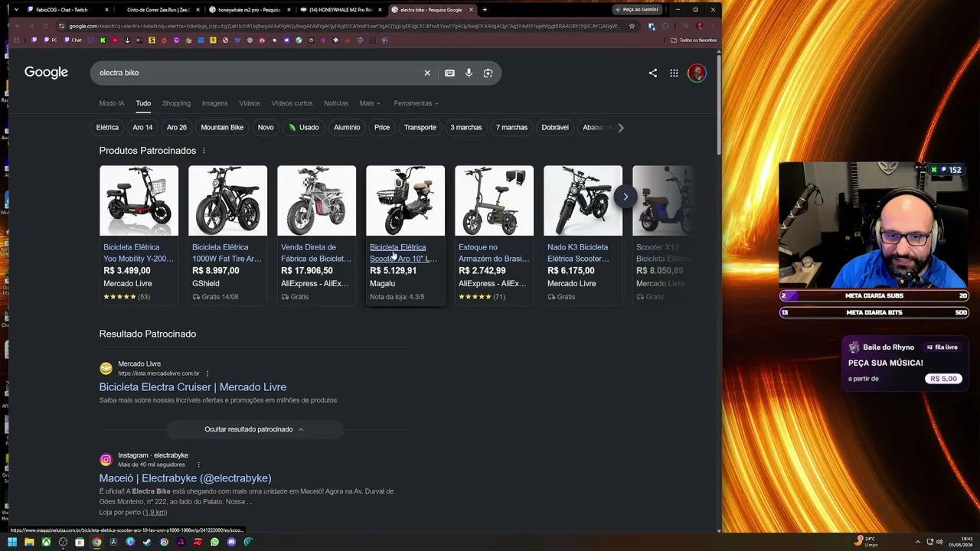
Task: Apply the Elétrica filter chip
Action: pos(107,127)
